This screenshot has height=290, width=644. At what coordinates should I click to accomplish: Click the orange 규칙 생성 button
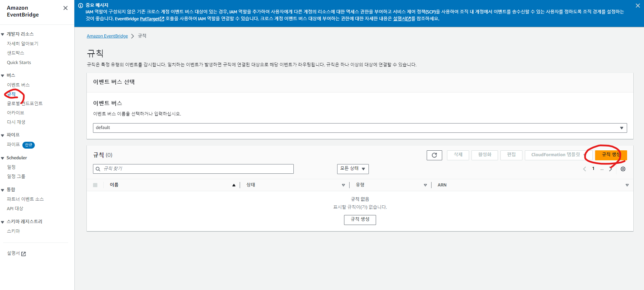611,155
